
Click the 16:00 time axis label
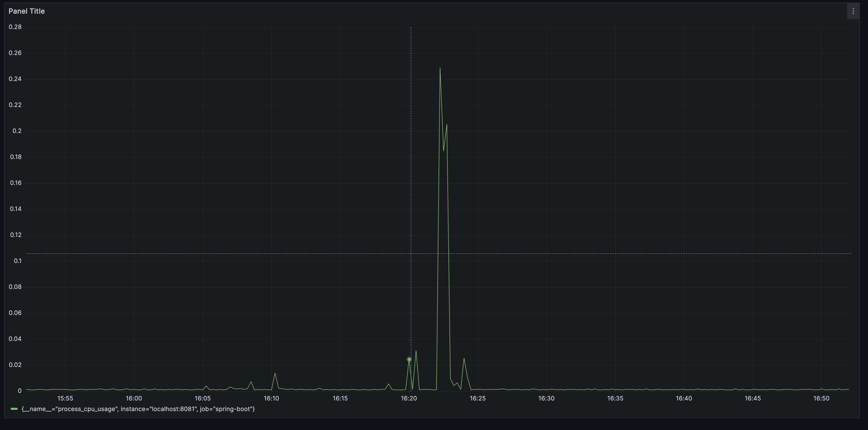point(134,398)
